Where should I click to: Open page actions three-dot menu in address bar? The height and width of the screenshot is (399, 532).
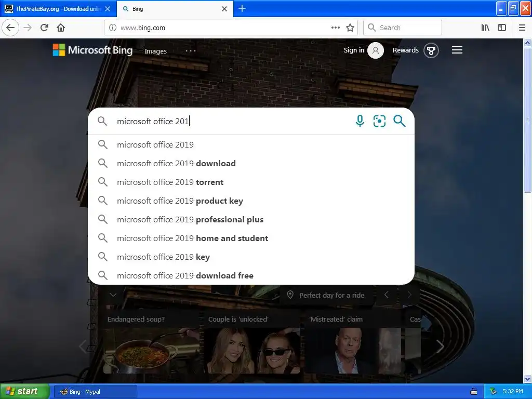coord(336,28)
